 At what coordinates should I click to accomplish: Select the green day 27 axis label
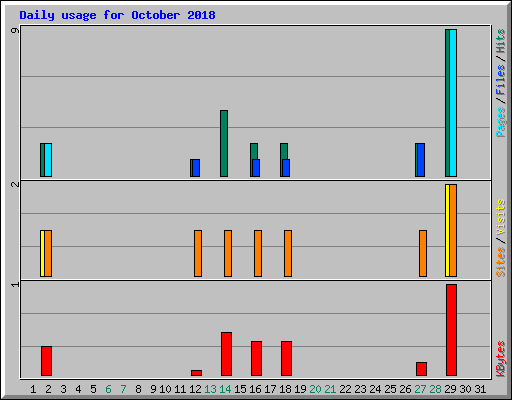click(420, 389)
